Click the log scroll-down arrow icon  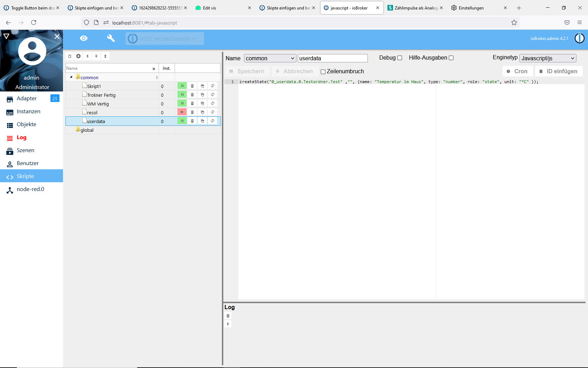click(228, 323)
